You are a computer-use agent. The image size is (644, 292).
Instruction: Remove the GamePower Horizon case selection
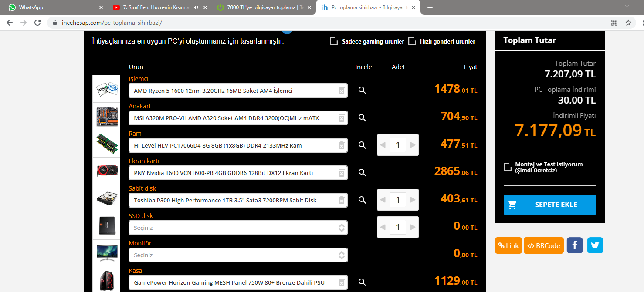[x=342, y=282]
